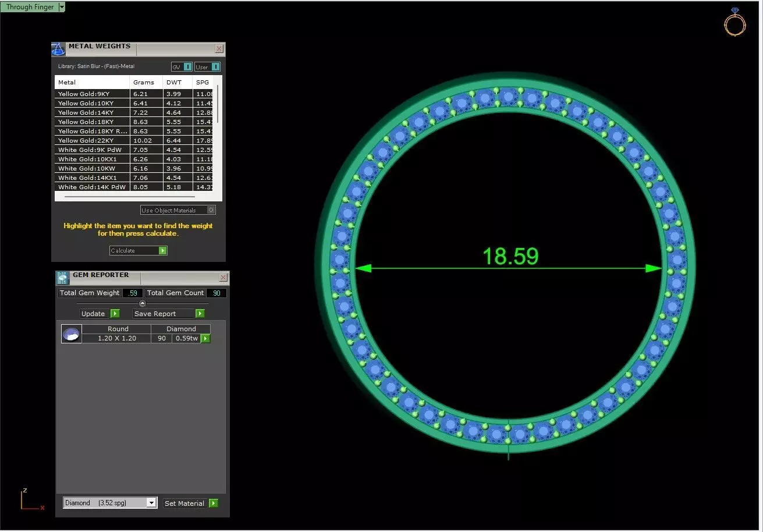The width and height of the screenshot is (763, 532).
Task: Open the Through Finger viewport dropdown
Action: (x=62, y=7)
